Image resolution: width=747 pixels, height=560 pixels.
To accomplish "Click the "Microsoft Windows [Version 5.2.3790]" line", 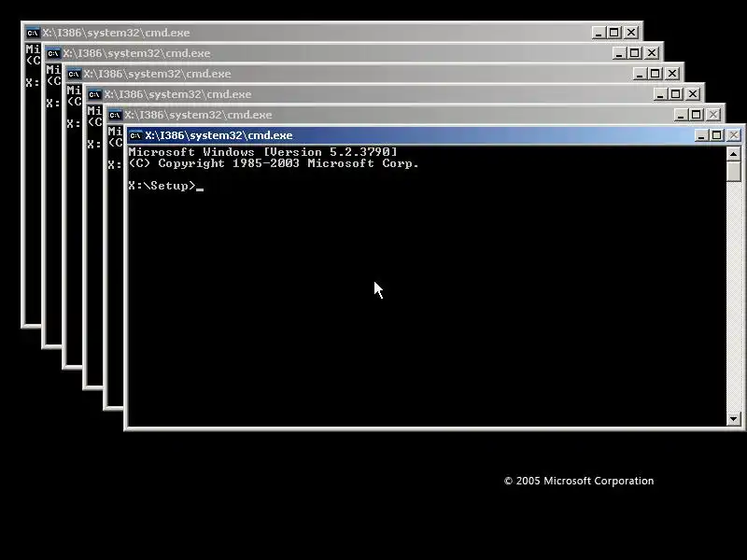I will click(x=262, y=152).
